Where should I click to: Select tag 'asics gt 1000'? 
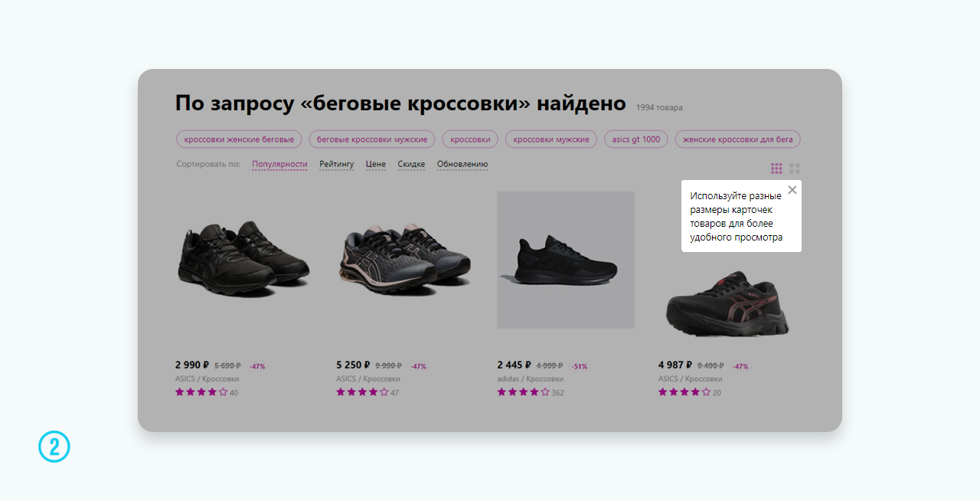635,139
